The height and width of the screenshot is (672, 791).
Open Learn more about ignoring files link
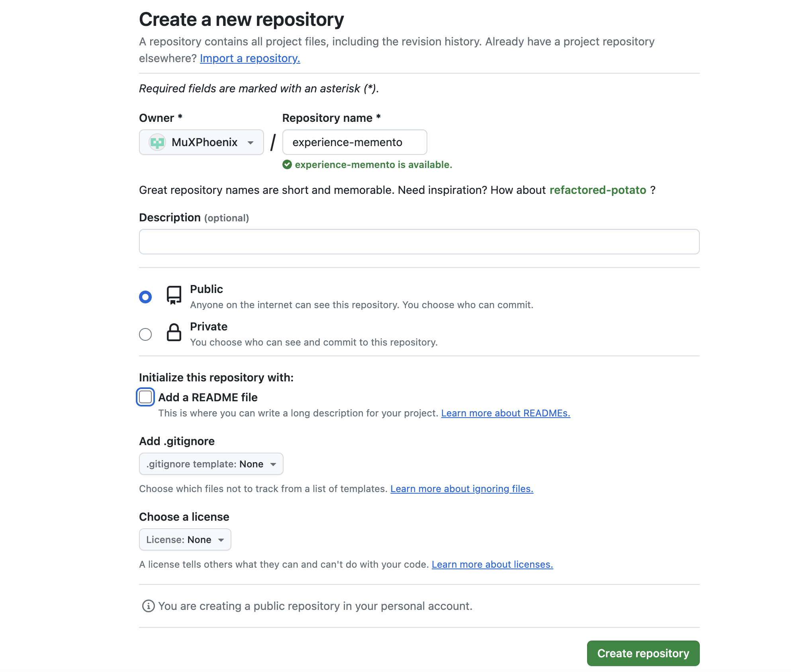pos(462,489)
